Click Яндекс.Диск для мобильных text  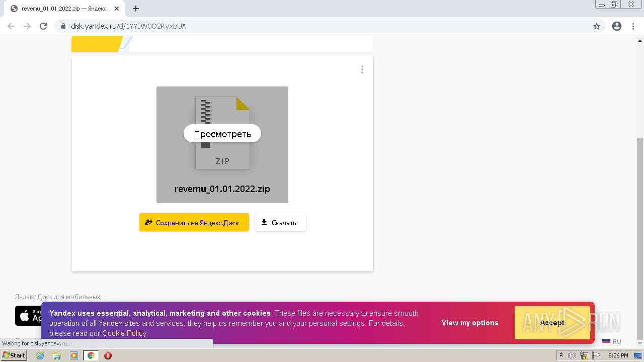click(58, 297)
